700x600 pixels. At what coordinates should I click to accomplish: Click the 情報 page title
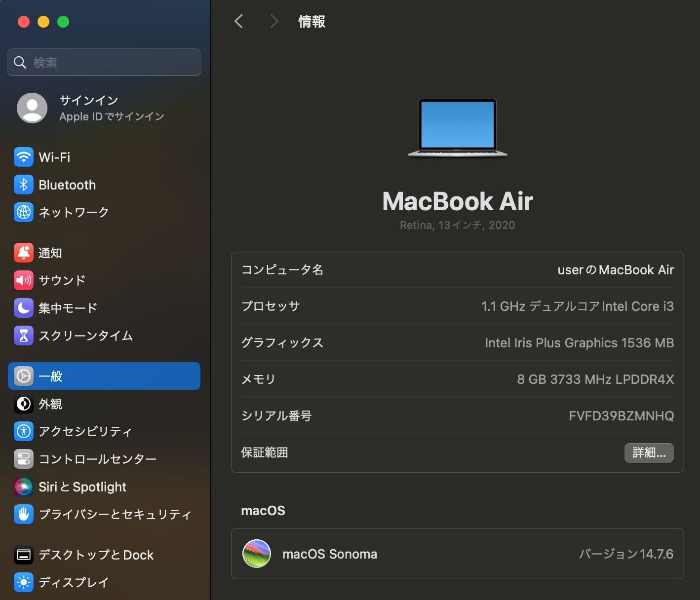click(312, 22)
